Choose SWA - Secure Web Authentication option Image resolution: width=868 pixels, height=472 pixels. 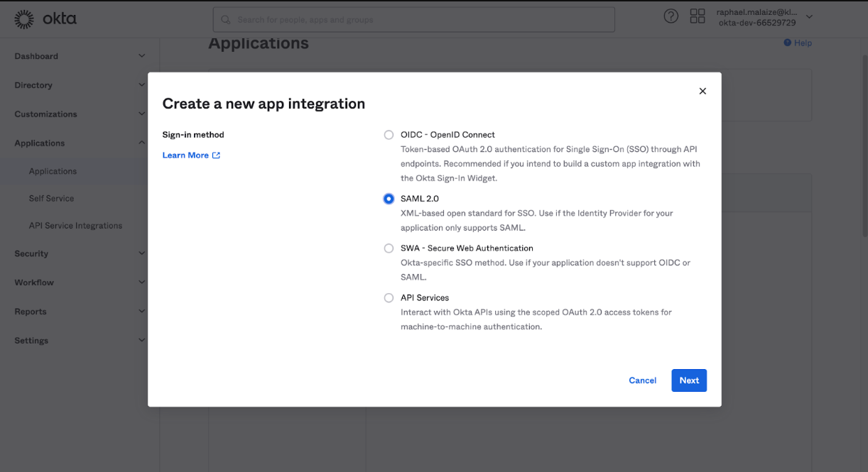coord(389,248)
